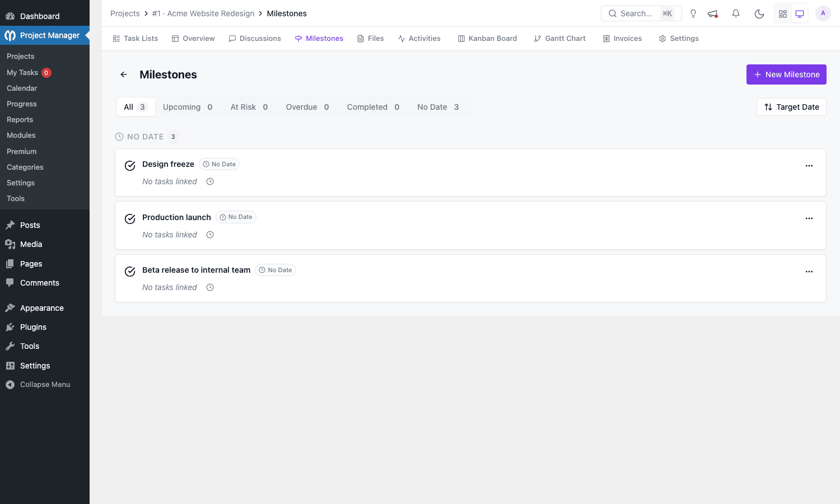Open Acme Website Redesign breadcrumb
This screenshot has height=504, width=840.
[203, 13]
